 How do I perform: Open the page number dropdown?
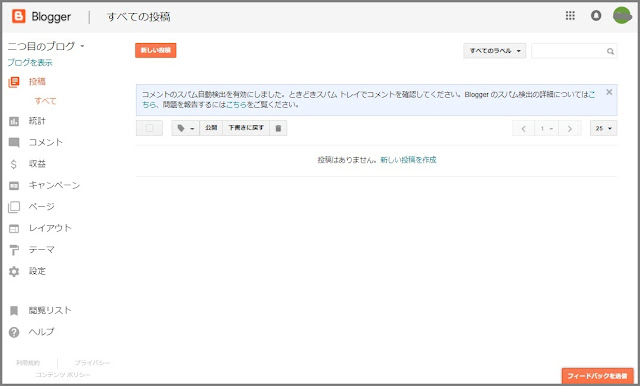547,129
